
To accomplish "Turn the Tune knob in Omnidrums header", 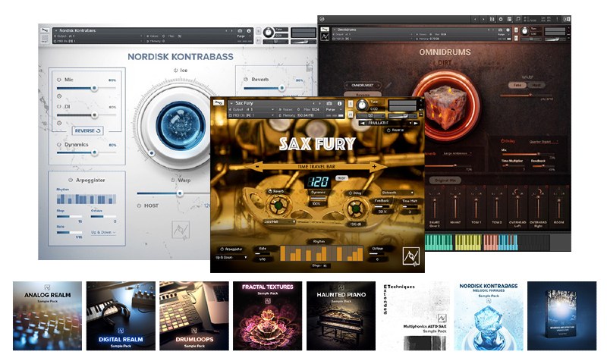I will [x=524, y=31].
